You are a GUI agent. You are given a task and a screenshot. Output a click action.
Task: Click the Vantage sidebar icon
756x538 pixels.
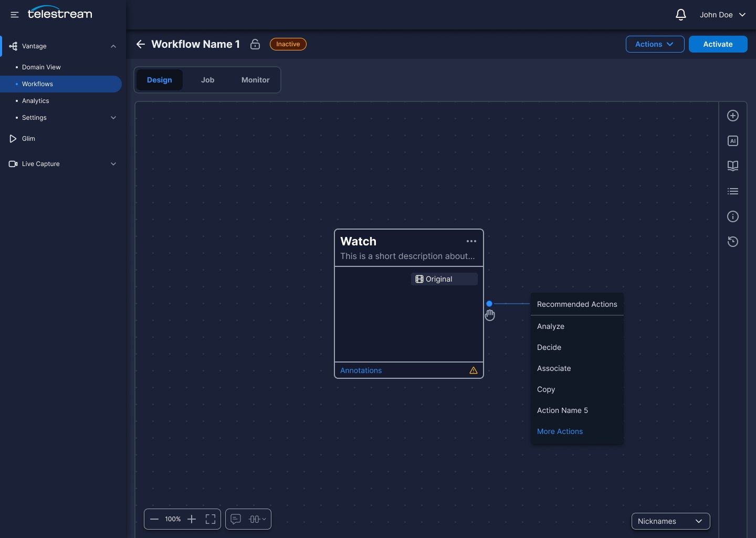click(x=13, y=46)
